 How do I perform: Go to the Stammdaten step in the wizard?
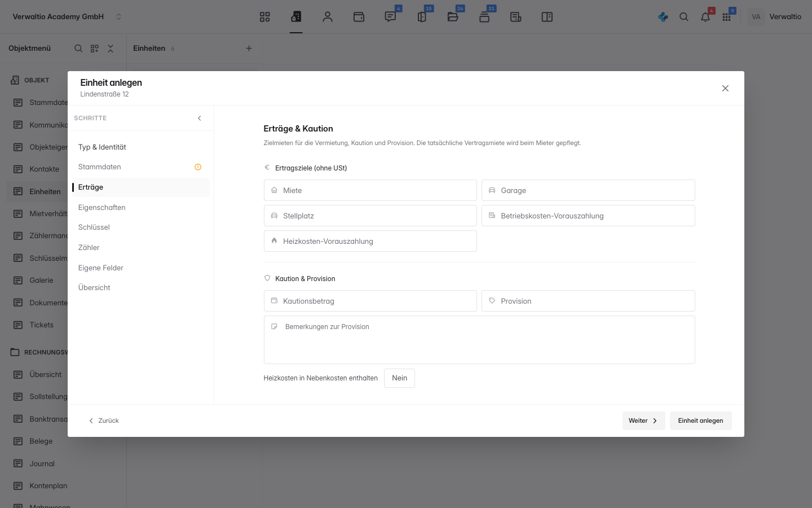coord(140,167)
